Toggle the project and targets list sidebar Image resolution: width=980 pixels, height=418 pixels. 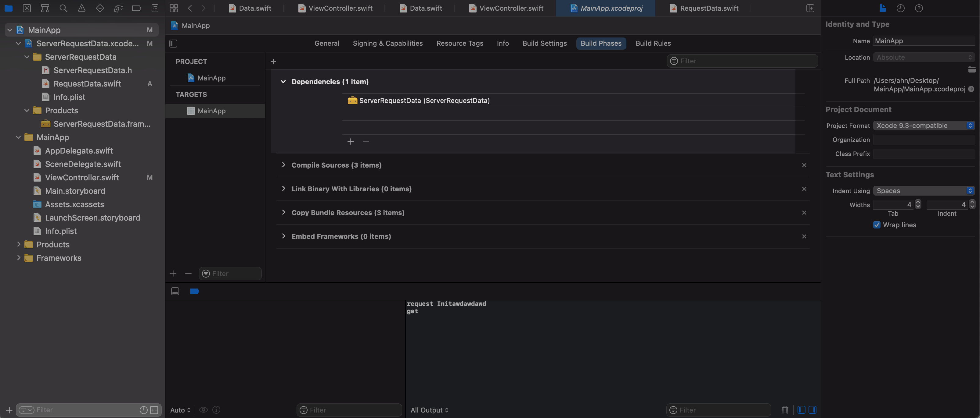click(x=174, y=43)
